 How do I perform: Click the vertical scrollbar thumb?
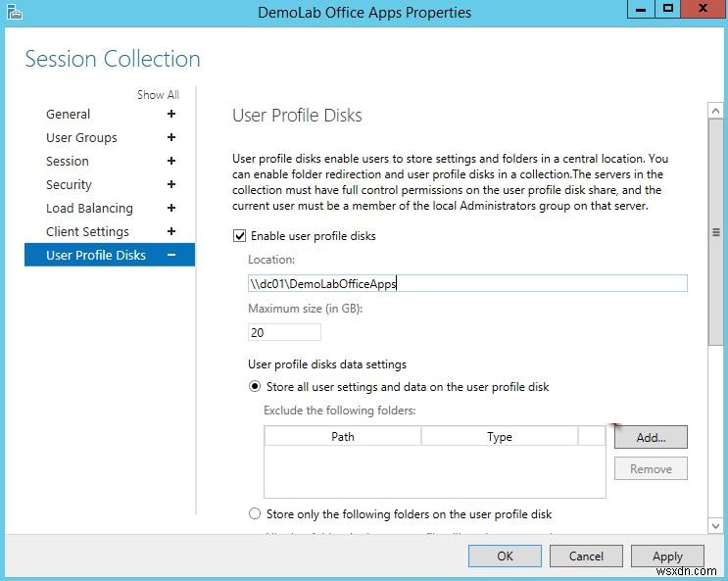(715, 232)
